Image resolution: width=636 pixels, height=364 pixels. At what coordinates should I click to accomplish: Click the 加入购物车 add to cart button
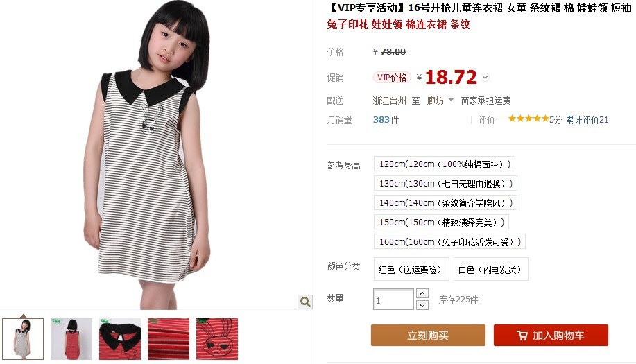551,335
